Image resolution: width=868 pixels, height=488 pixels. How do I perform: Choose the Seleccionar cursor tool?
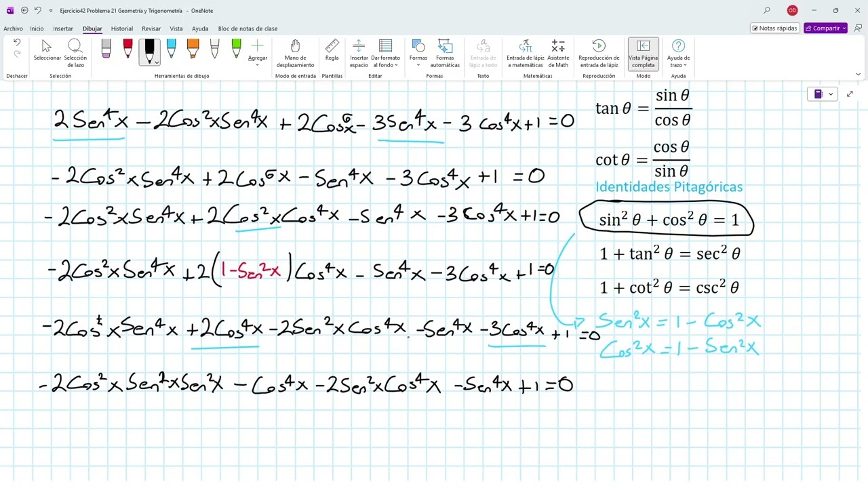47,50
